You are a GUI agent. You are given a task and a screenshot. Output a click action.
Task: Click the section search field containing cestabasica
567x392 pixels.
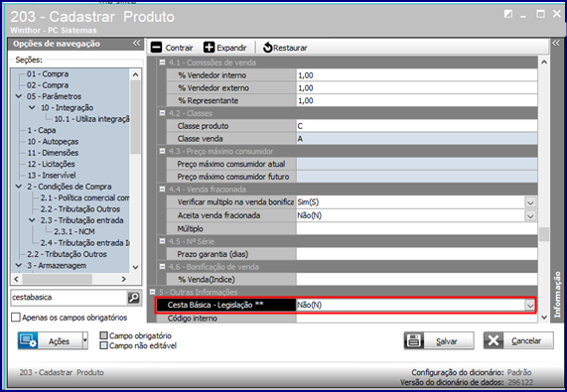point(69,298)
